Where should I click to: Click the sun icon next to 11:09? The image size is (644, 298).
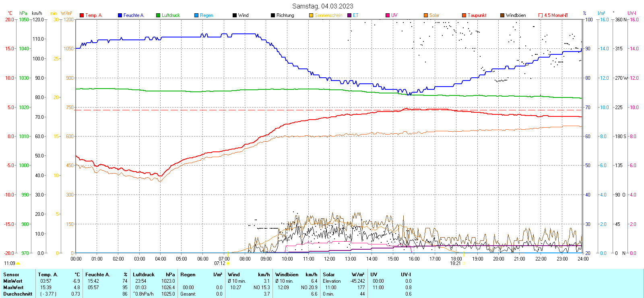point(18,263)
